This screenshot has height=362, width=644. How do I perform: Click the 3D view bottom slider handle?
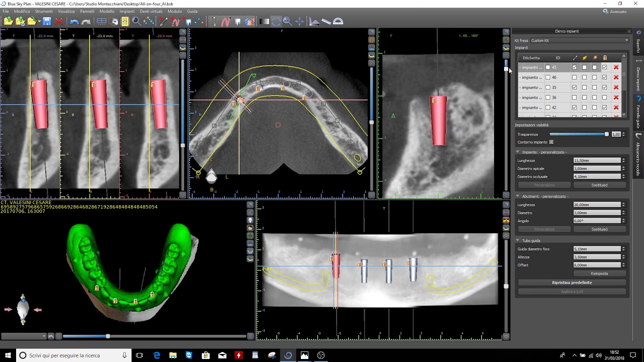(108, 336)
